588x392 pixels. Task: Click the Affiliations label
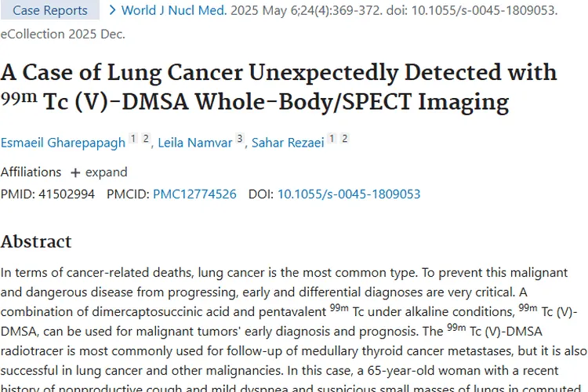31,172
